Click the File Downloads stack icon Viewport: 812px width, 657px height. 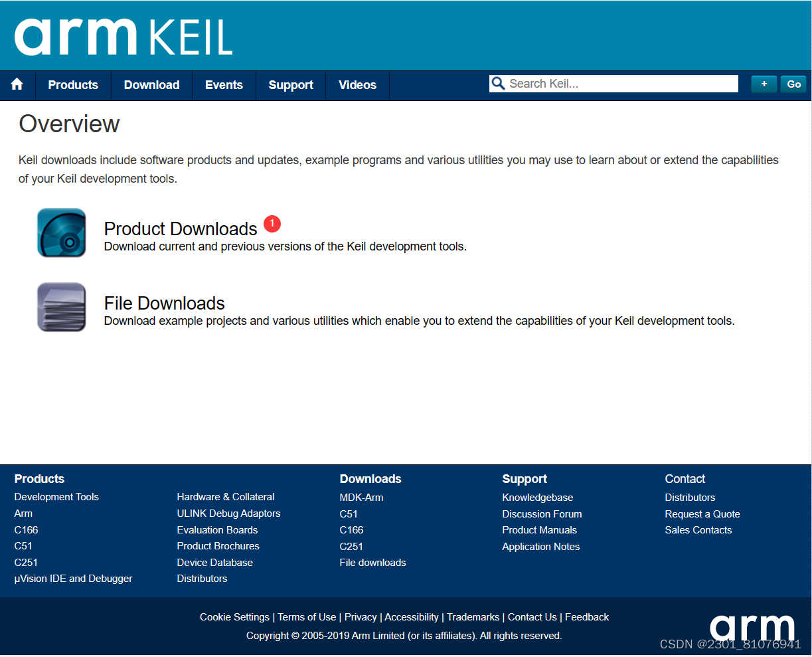[x=62, y=307]
